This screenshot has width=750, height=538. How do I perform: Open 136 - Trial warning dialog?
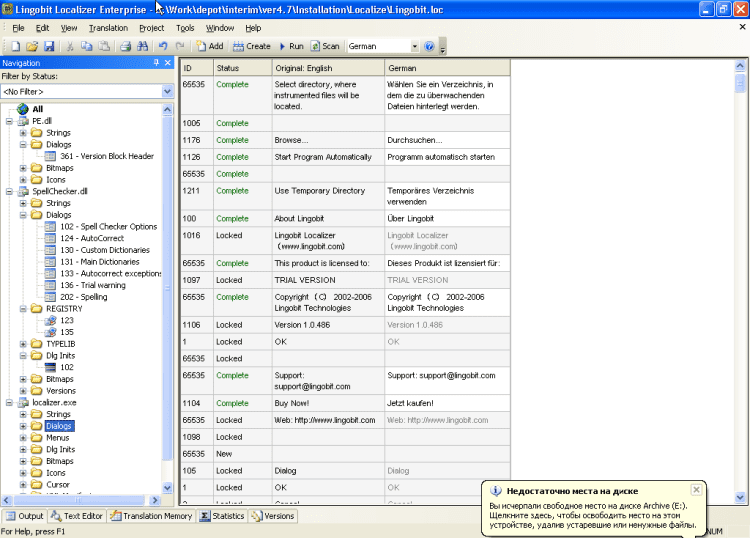click(x=85, y=285)
